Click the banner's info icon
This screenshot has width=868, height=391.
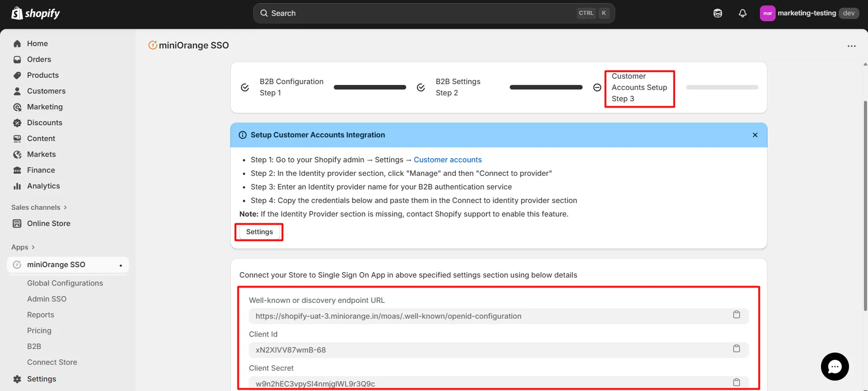[x=242, y=135]
